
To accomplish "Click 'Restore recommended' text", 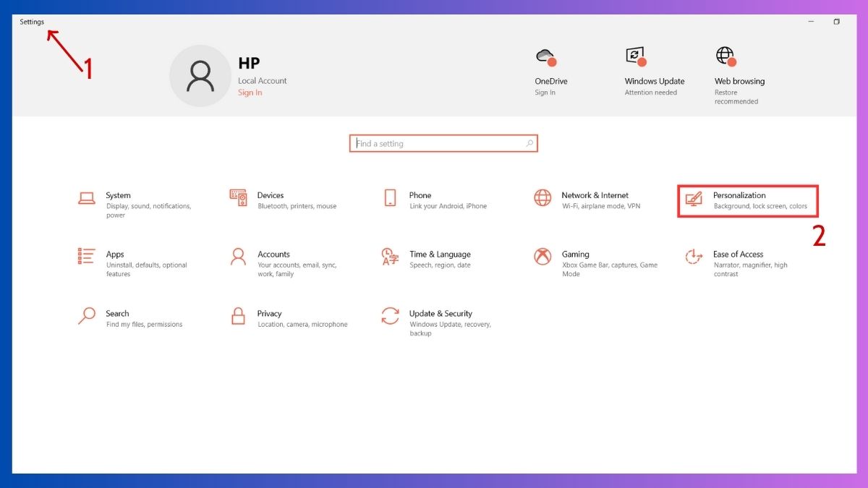I will point(736,97).
